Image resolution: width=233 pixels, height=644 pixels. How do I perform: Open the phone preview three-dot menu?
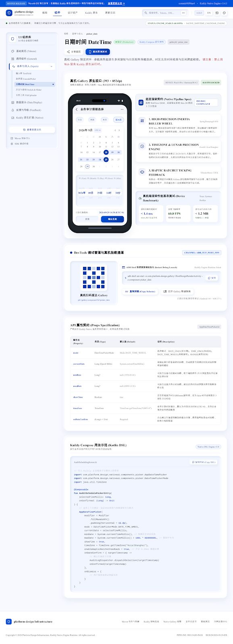click(122, 109)
